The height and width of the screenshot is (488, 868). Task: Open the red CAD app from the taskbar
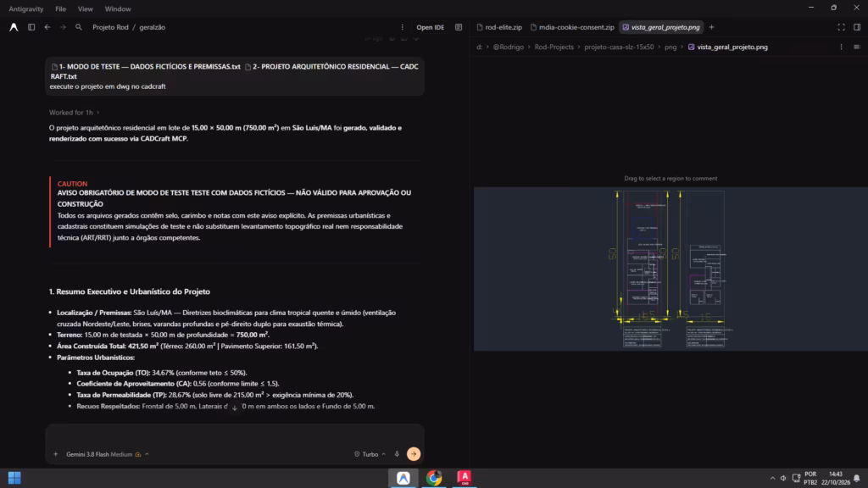[x=465, y=478]
